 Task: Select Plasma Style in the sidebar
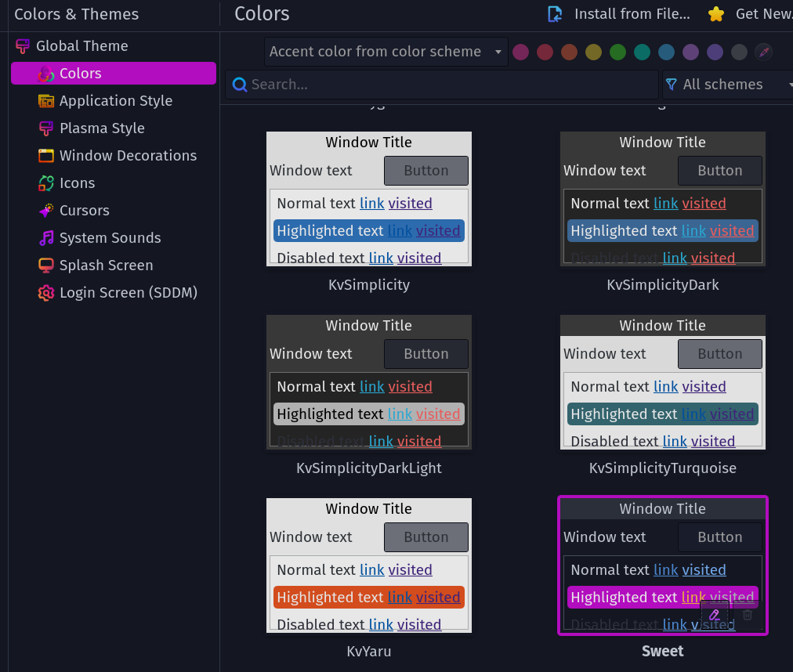(x=102, y=128)
